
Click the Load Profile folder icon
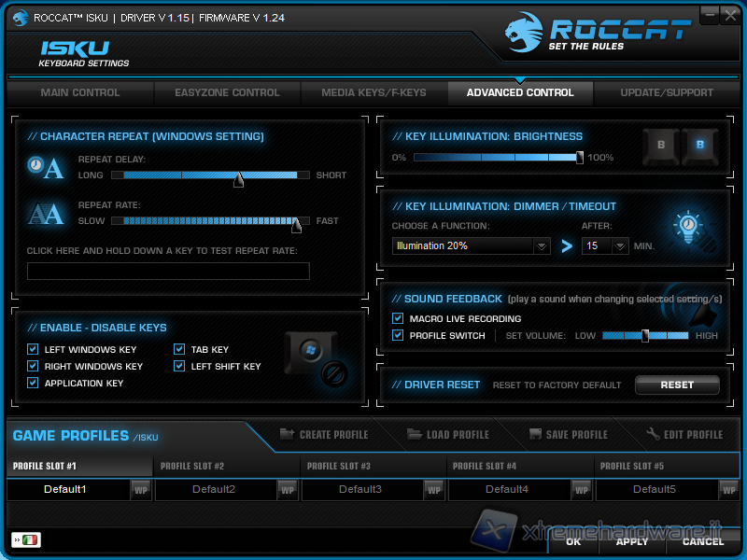[x=415, y=435]
